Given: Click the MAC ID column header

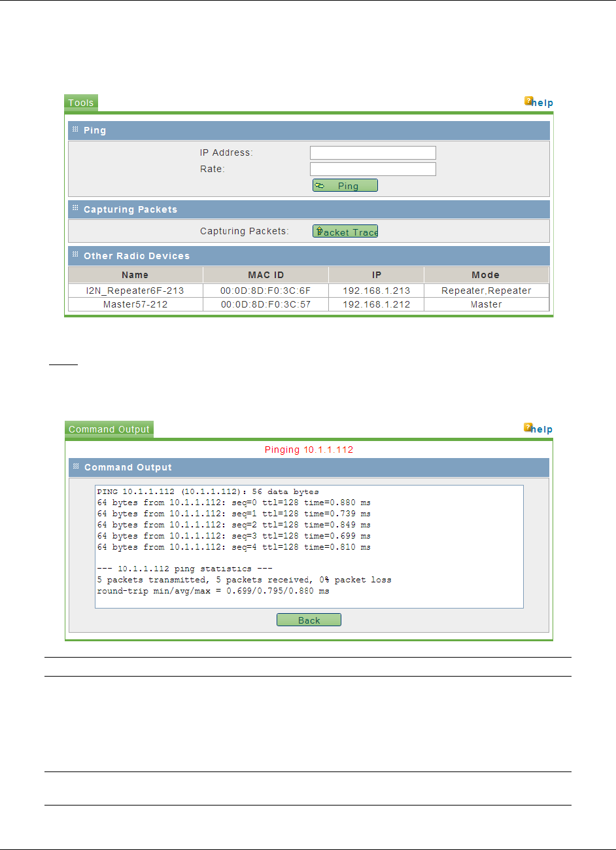Looking at the screenshot, I should click(x=266, y=275).
